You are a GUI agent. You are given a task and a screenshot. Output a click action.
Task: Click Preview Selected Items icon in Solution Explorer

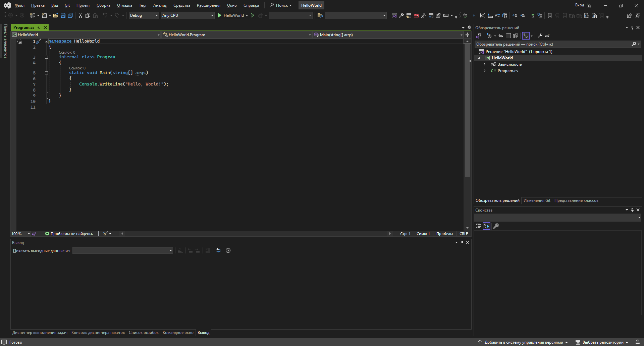point(547,36)
